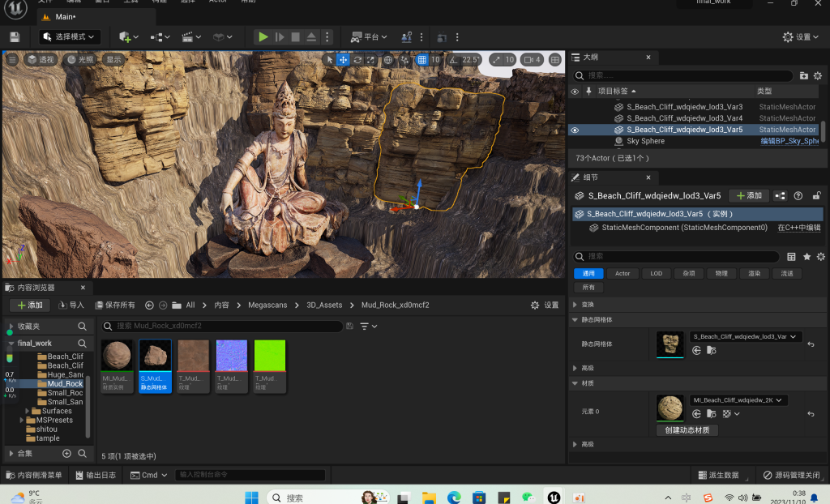Select S_Beach_Cliff_wdqiedw_lod3_Var3 in Outliner
Image resolution: width=830 pixels, height=504 pixels.
[x=684, y=107]
